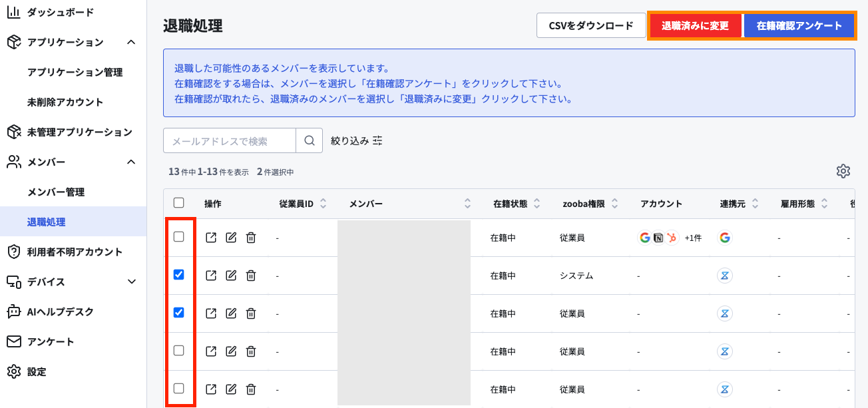868x408 pixels.
Task: Sort by メンバー column arrows
Action: tap(467, 204)
